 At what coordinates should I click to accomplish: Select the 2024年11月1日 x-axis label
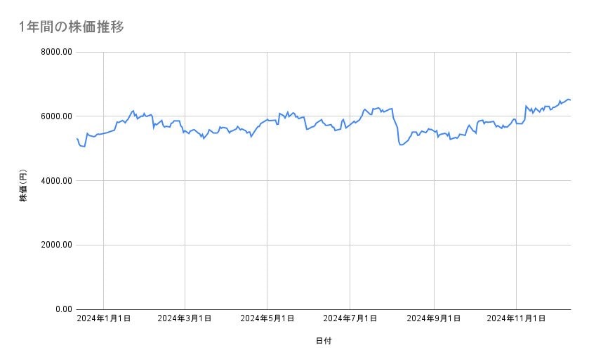coord(516,318)
